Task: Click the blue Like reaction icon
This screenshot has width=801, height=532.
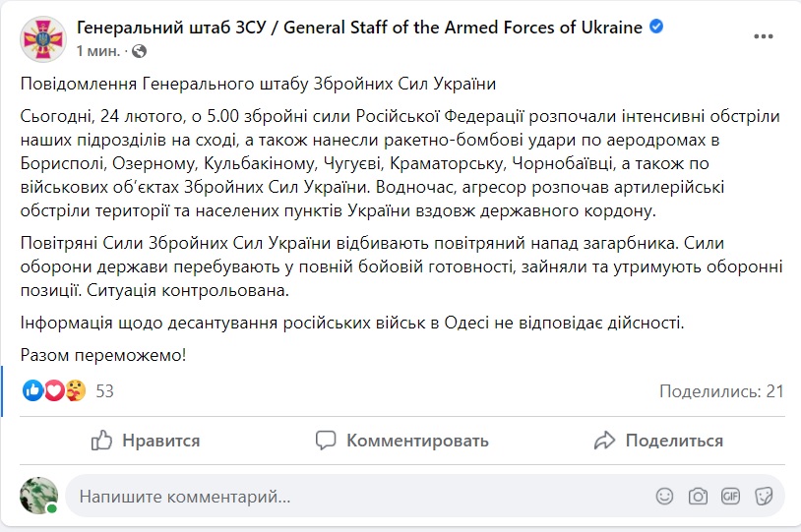Action: pyautogui.click(x=32, y=390)
